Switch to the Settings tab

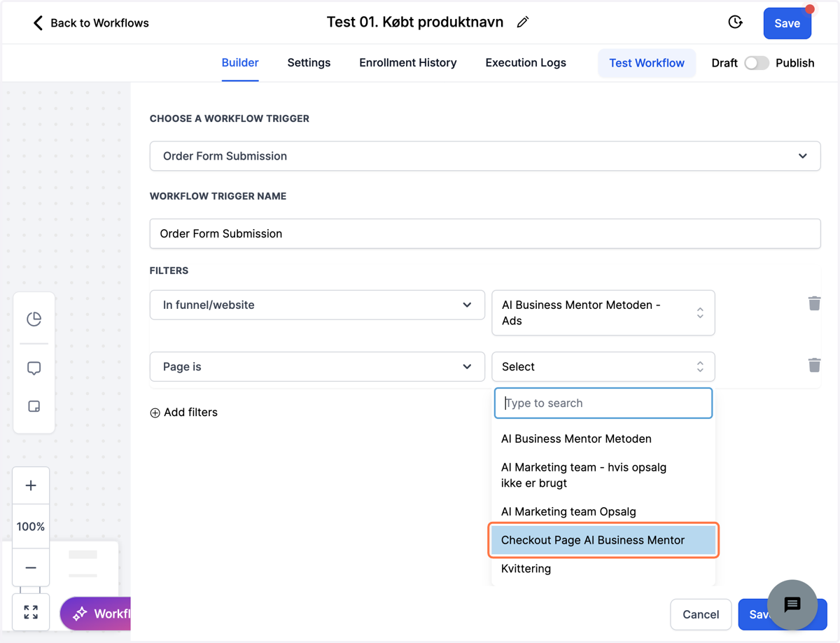[309, 63]
